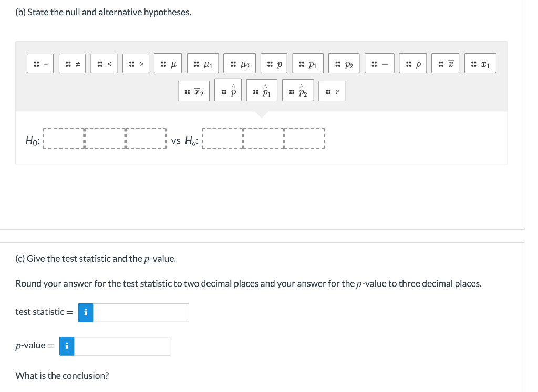Viewport: 538px width, 392px height.
Task: Click middle drop slot of Ha
Action: (x=263, y=139)
